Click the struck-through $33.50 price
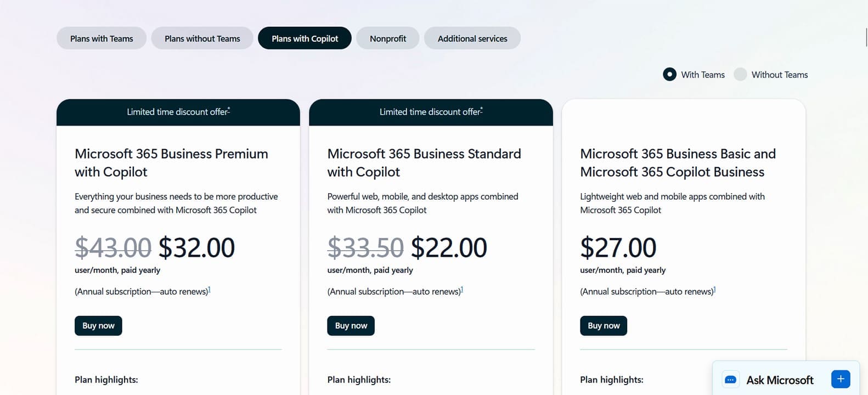 pyautogui.click(x=365, y=247)
